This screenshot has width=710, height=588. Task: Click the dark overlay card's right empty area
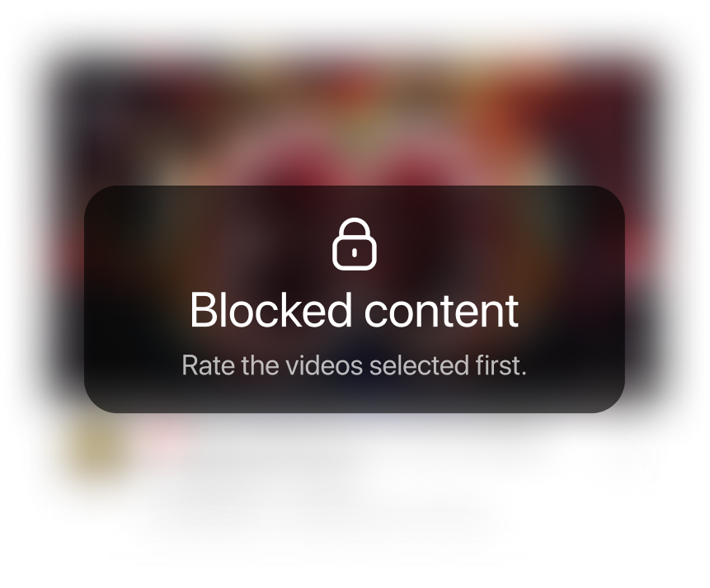575,299
